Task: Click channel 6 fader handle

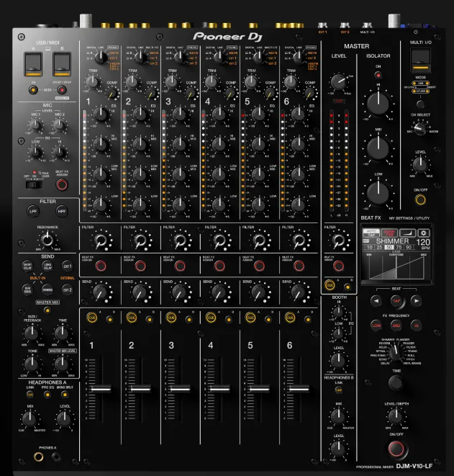Action: click(299, 389)
